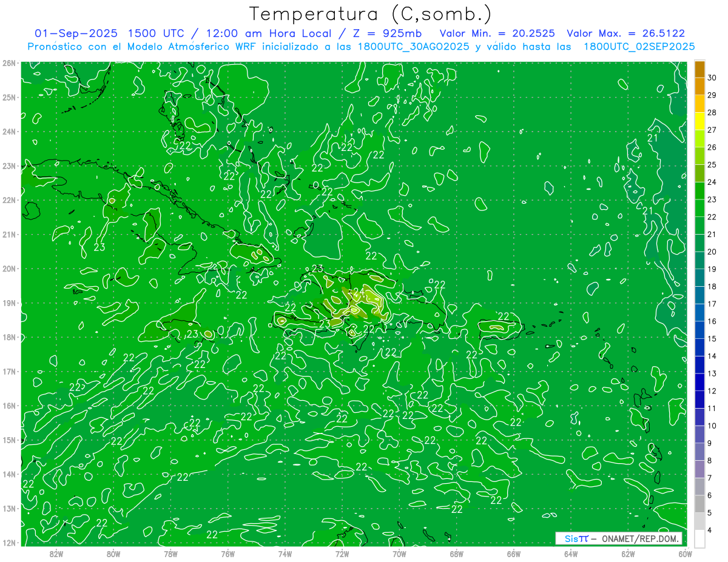Click the "68W" longitude axis label
This screenshot has height=562, width=728.
456,554
